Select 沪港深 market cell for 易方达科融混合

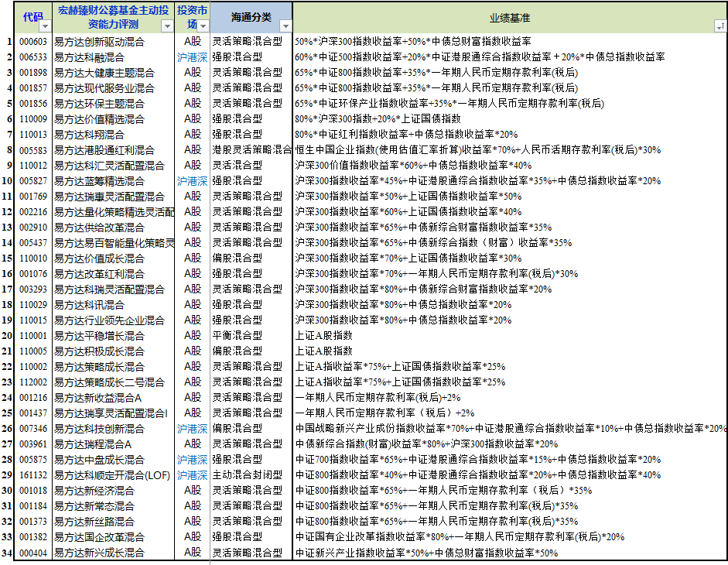pyautogui.click(x=192, y=57)
